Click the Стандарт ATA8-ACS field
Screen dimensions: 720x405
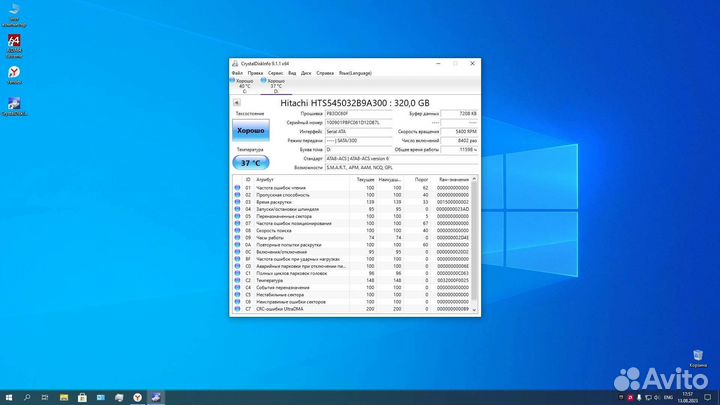(401, 159)
